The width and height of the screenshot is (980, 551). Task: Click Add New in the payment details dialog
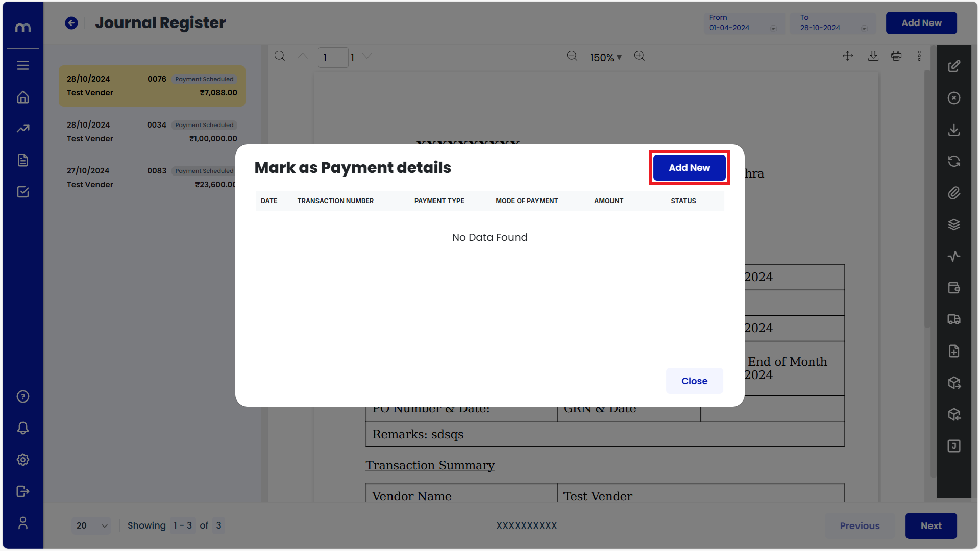[689, 167]
